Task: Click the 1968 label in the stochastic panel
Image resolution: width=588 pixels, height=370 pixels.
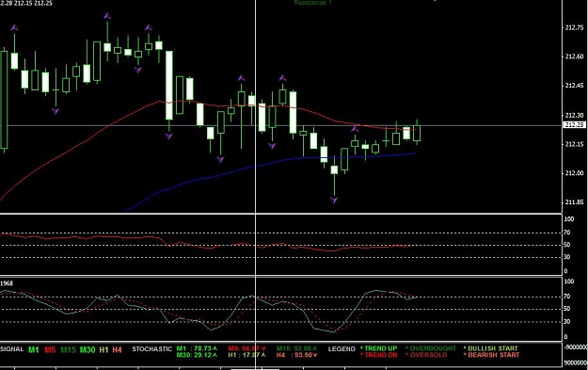Action: (7, 283)
